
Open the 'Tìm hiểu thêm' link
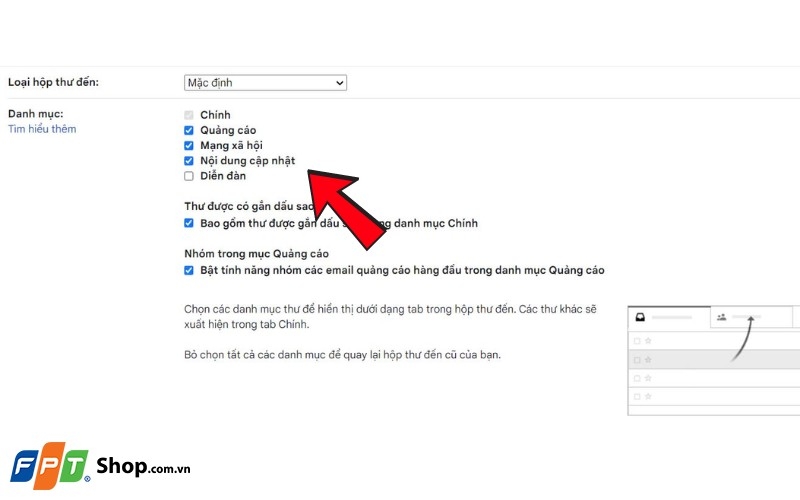tap(42, 129)
